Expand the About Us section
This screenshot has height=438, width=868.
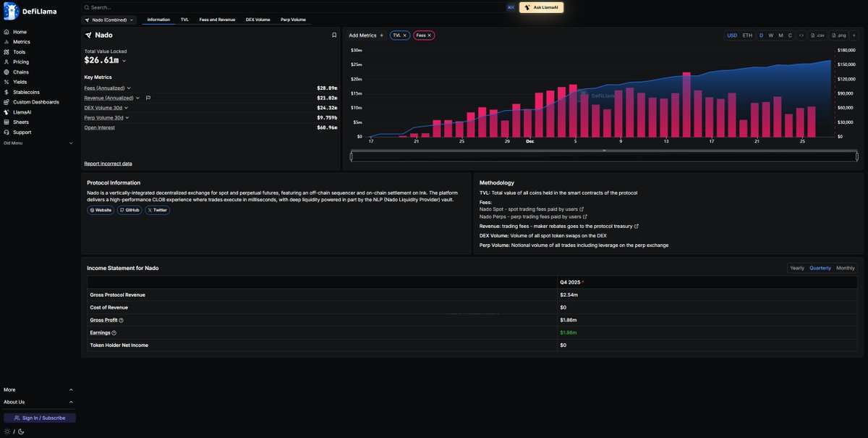(x=38, y=402)
